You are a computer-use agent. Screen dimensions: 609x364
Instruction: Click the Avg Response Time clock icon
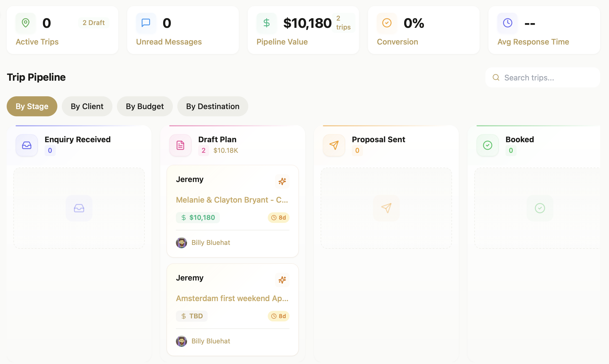507,23
